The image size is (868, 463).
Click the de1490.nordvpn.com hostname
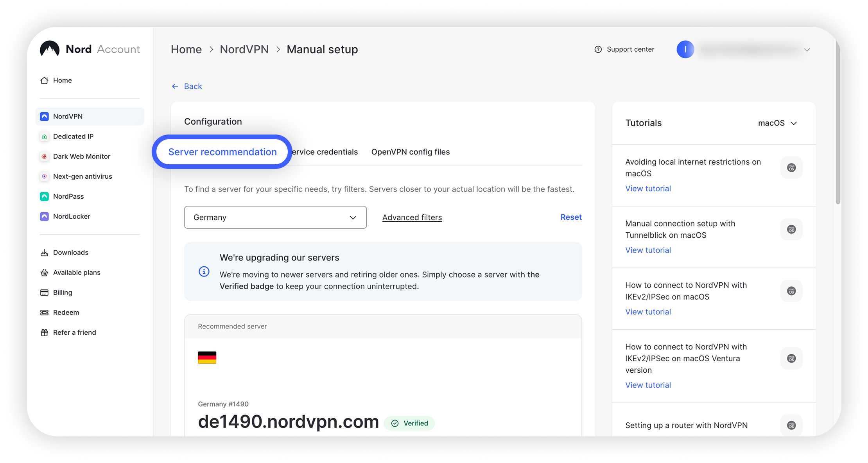[x=289, y=422]
